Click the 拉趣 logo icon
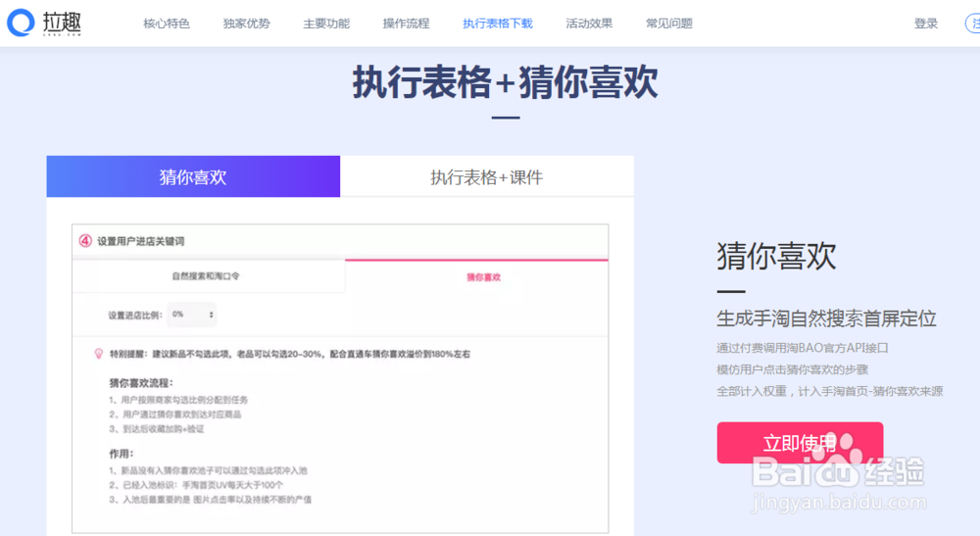The height and width of the screenshot is (536, 980). tap(21, 24)
